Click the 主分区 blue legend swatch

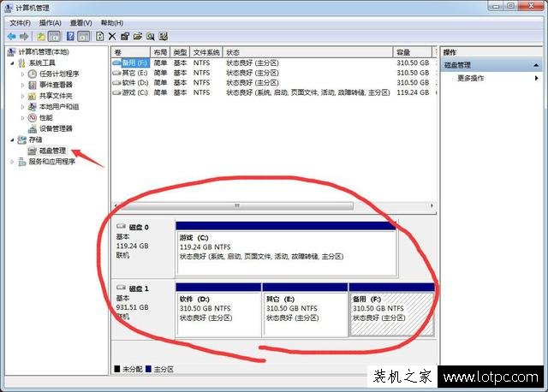point(148,369)
